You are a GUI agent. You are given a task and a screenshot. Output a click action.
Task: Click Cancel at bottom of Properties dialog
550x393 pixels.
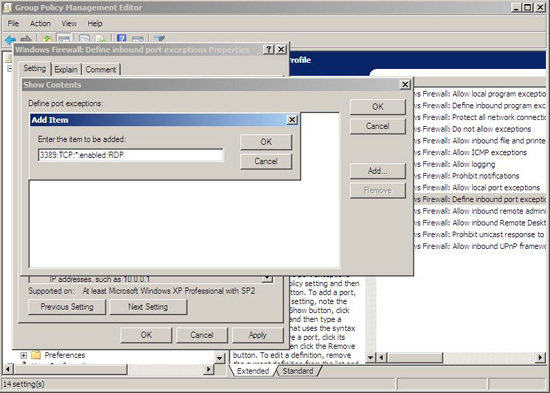(202, 335)
